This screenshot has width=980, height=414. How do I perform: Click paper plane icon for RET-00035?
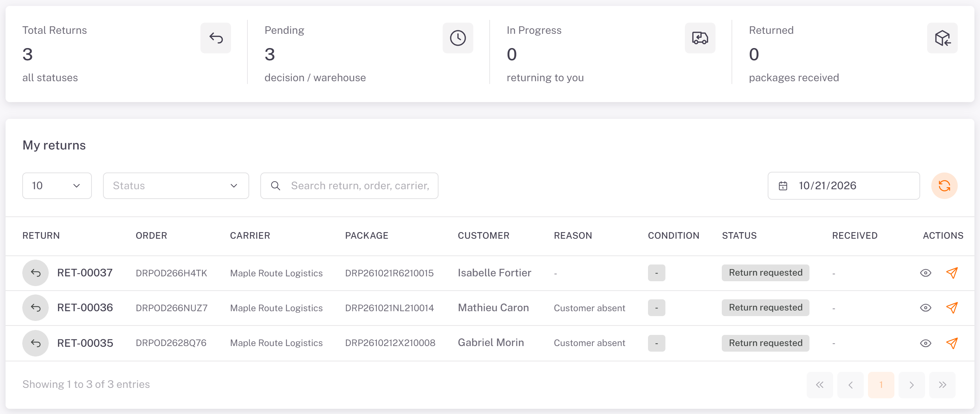951,343
